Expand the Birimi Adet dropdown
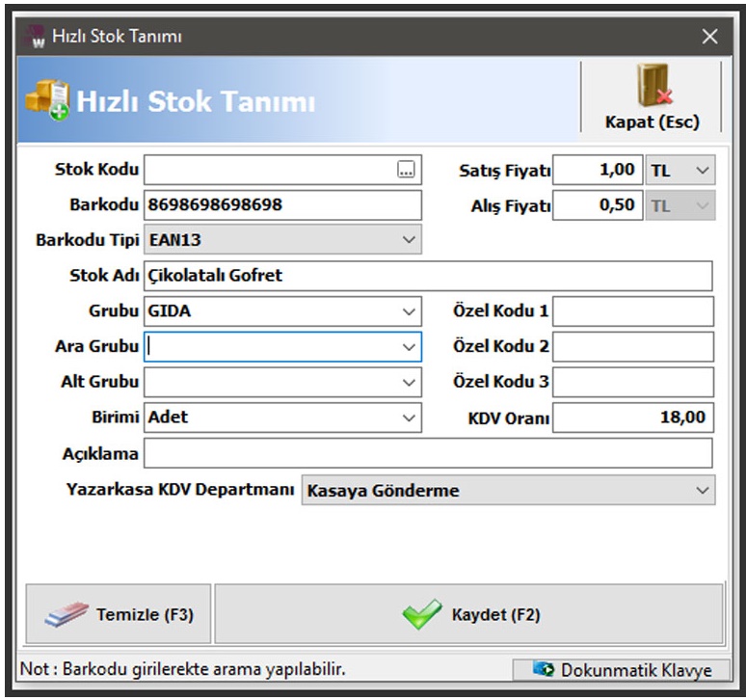The image size is (746, 700). (x=410, y=417)
